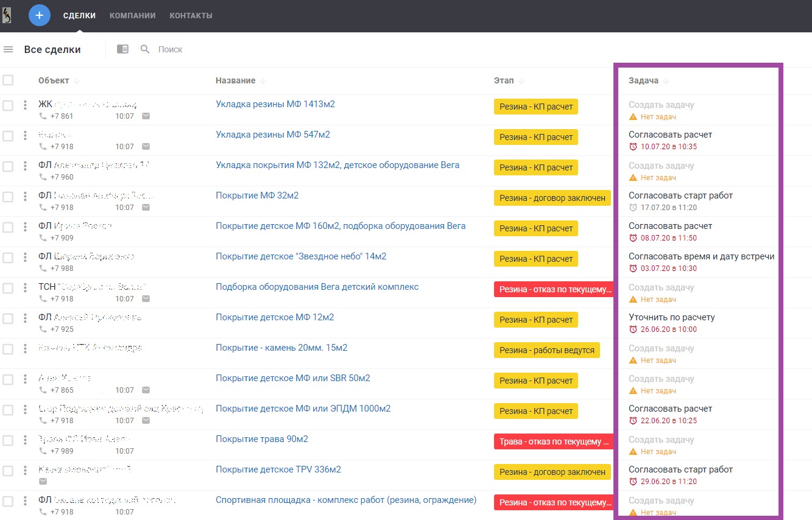The width and height of the screenshot is (812, 520).
Task: Click envelope icon in the ЖК row
Action: (146, 116)
